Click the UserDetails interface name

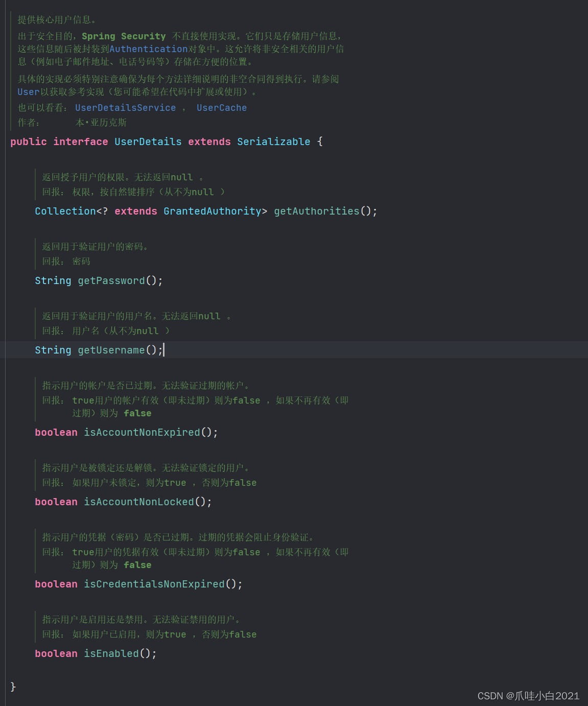148,142
